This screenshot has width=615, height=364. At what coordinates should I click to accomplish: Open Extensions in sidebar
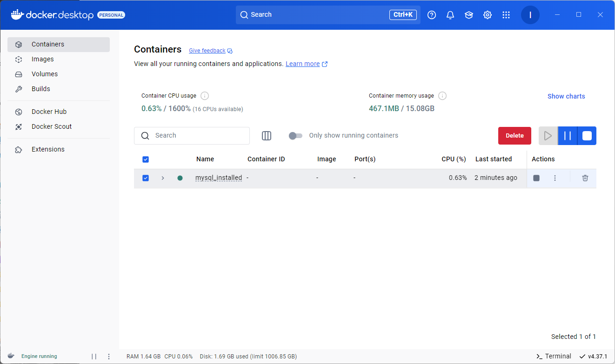pos(59,150)
